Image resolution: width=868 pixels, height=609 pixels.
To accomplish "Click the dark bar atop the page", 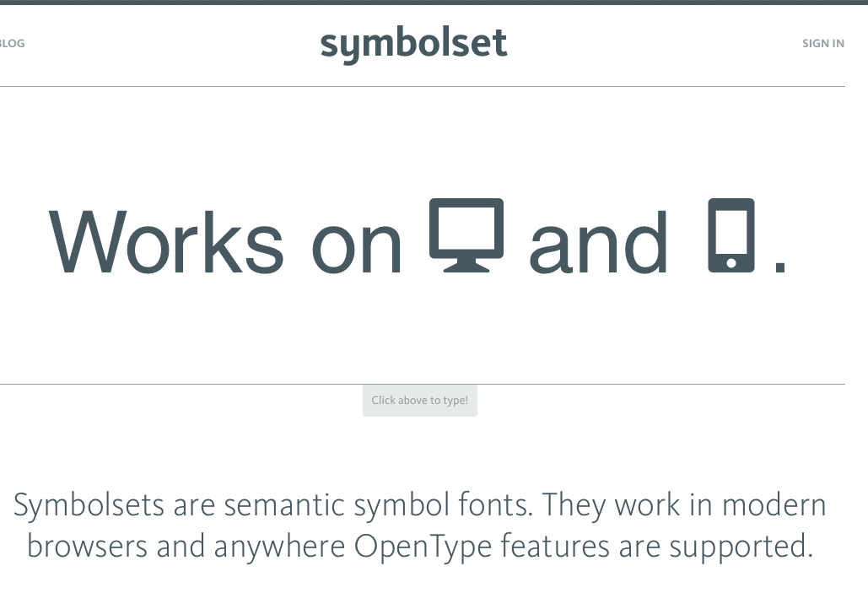I will 434,3.
